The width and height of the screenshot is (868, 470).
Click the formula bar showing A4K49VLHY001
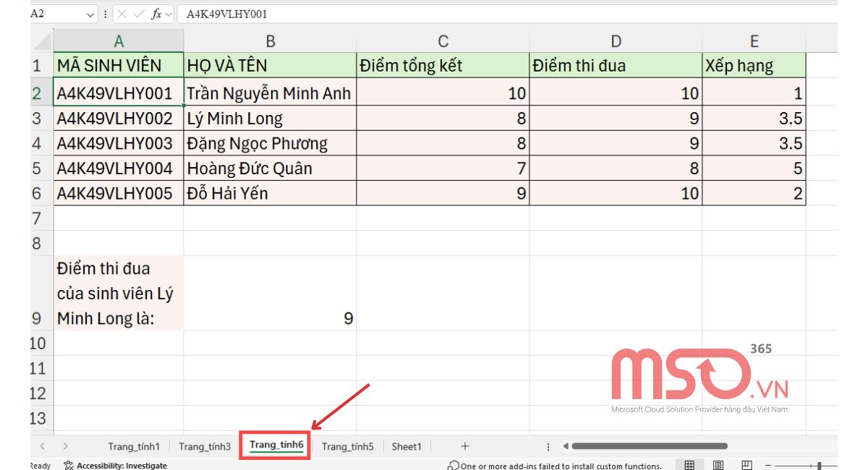tap(506, 14)
